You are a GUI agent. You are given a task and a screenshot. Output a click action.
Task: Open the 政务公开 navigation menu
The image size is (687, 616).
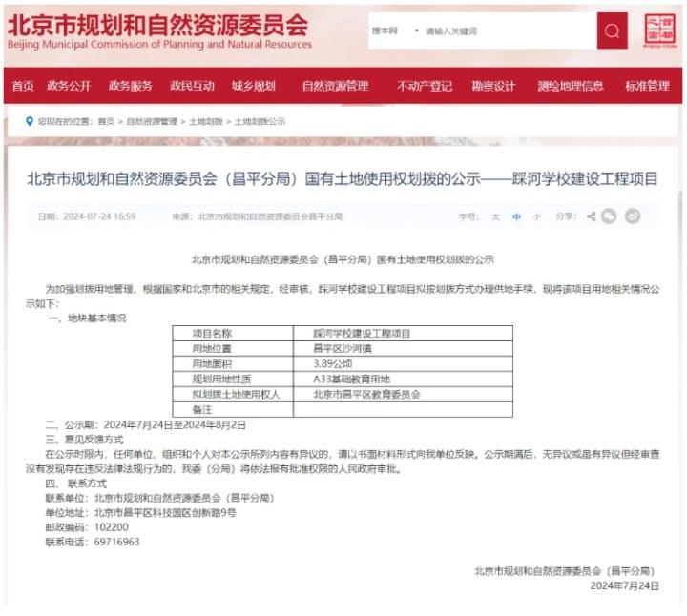click(x=69, y=86)
